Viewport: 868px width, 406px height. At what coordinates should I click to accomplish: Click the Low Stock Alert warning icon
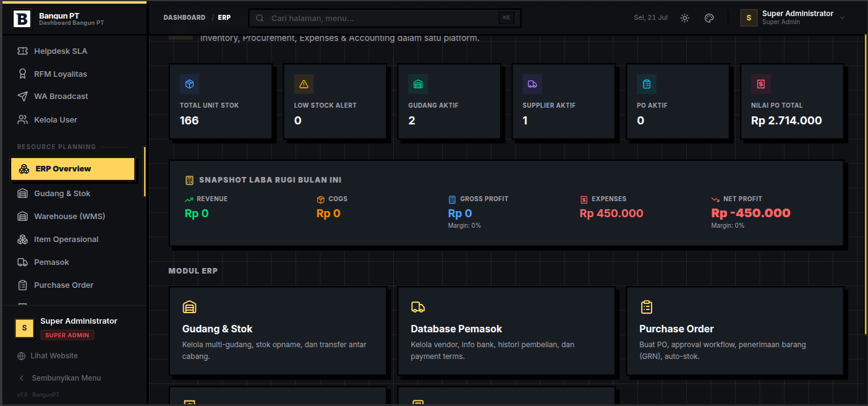tap(304, 84)
